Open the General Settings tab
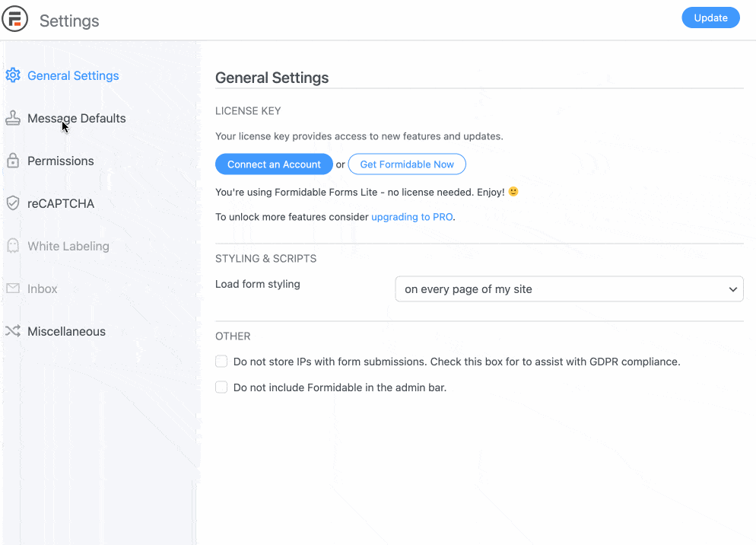The image size is (756, 545). click(73, 76)
